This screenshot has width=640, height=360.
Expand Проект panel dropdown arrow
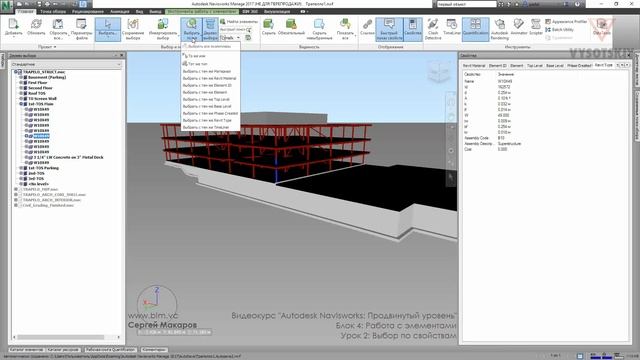click(55, 47)
